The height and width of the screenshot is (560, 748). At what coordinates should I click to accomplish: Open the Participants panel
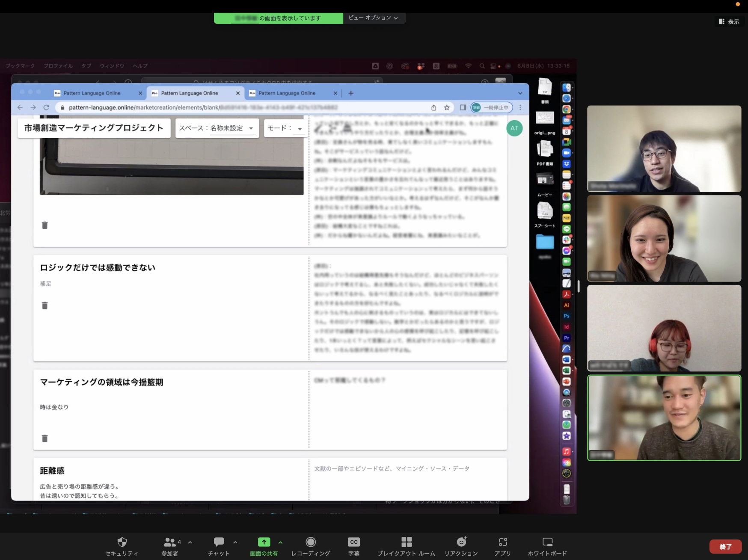(170, 542)
